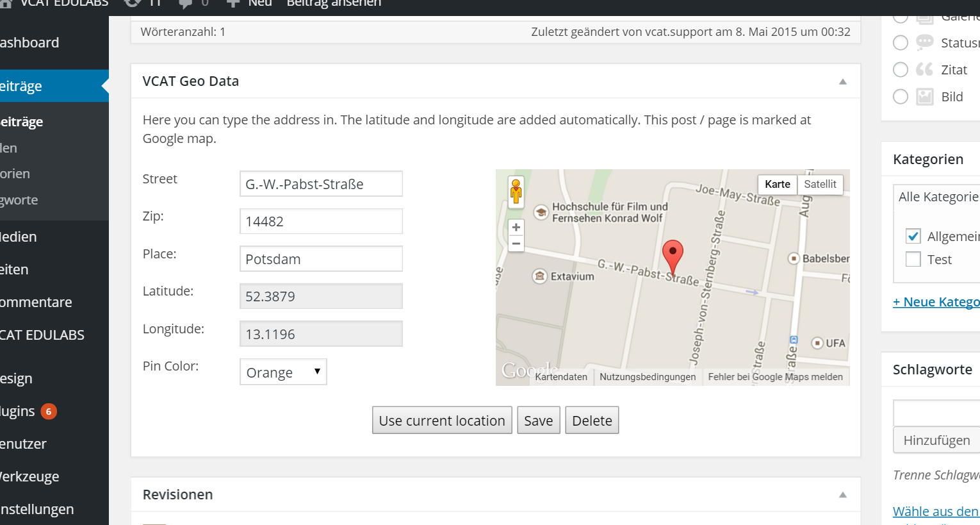
Task: Check the Test category checkbox
Action: coord(913,259)
